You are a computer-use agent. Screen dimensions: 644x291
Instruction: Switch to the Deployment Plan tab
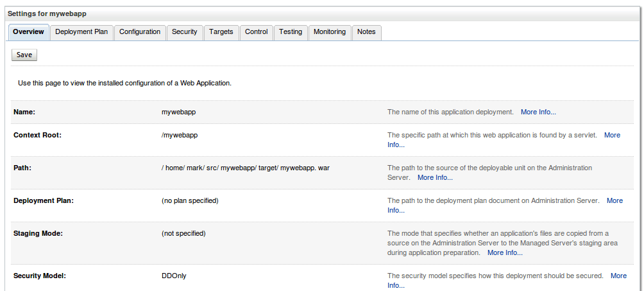tap(81, 32)
